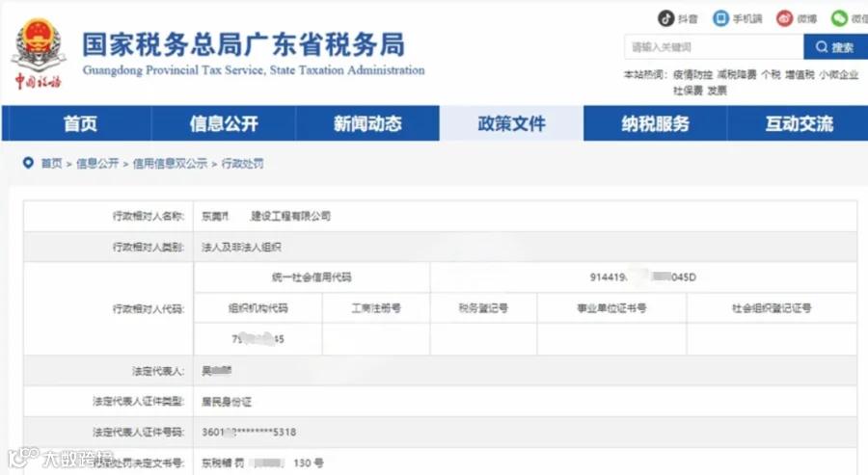The image size is (868, 475).
Task: Go to the 纳税服务 navigation tab
Action: [656, 123]
